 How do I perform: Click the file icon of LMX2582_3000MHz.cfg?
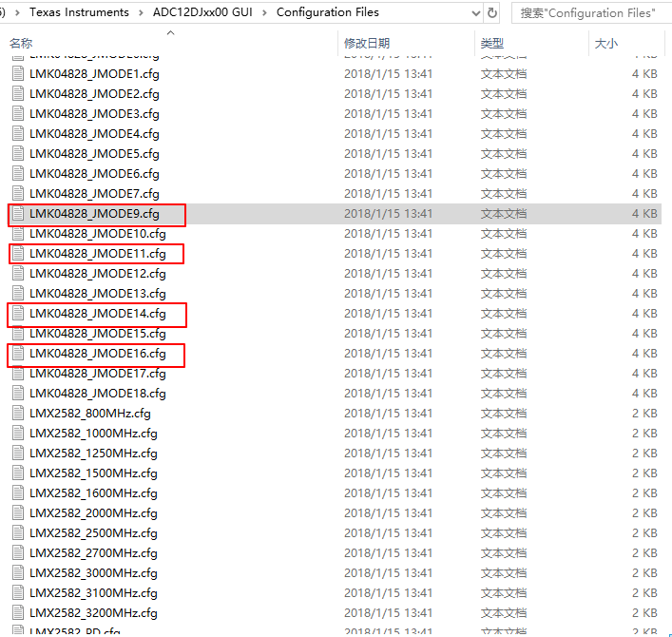[x=18, y=572]
